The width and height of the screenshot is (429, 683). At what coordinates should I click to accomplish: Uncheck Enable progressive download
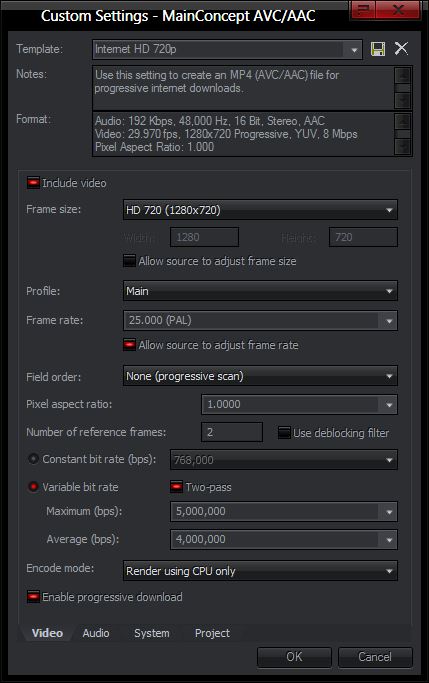(x=33, y=597)
